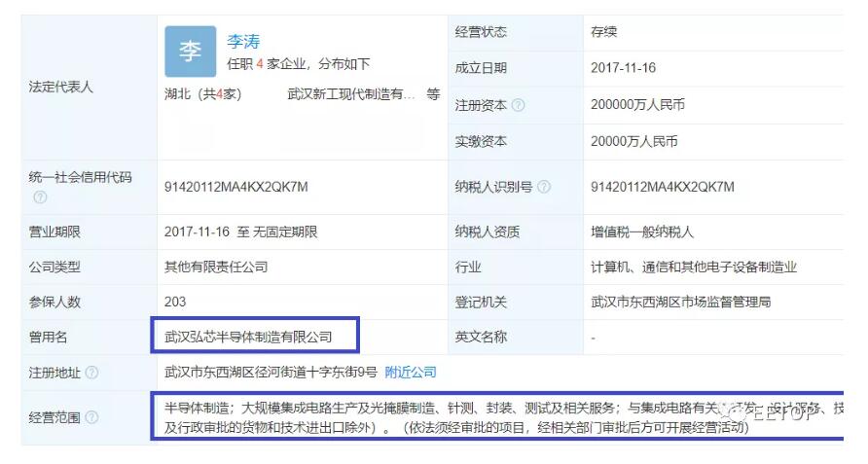Click the help icon beside 纳税人识别号
Viewport: 868px width, 464px height.
click(544, 187)
